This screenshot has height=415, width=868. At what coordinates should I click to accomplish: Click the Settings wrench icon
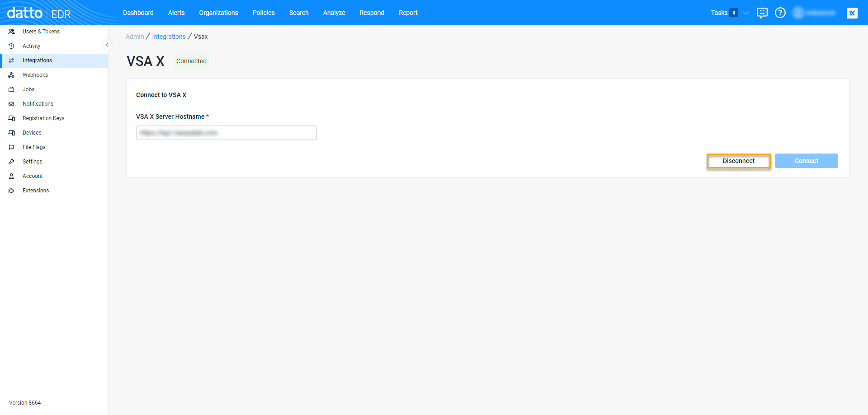point(12,162)
